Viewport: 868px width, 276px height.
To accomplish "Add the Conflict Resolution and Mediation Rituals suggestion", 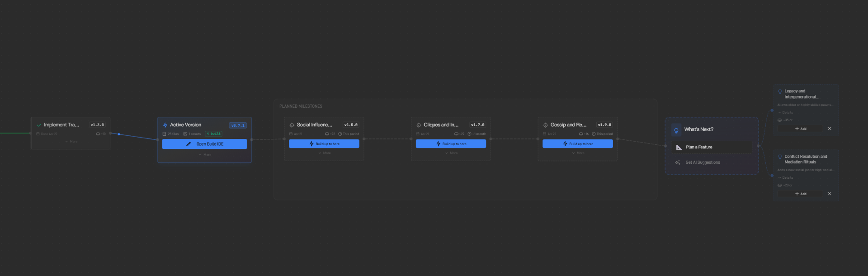I will click(x=800, y=194).
